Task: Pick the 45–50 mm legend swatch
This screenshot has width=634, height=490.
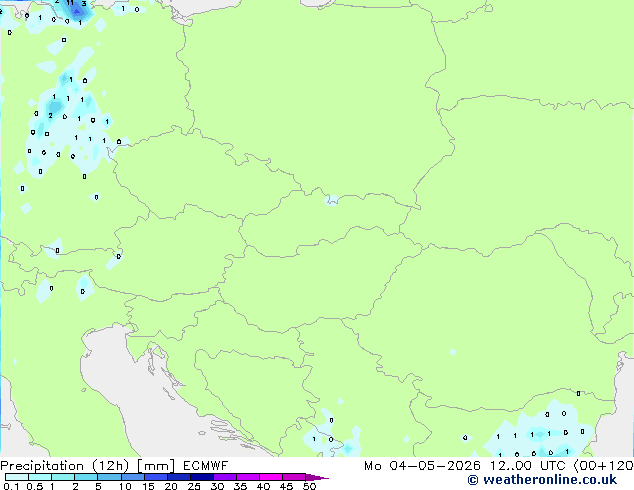Action: coord(294,477)
